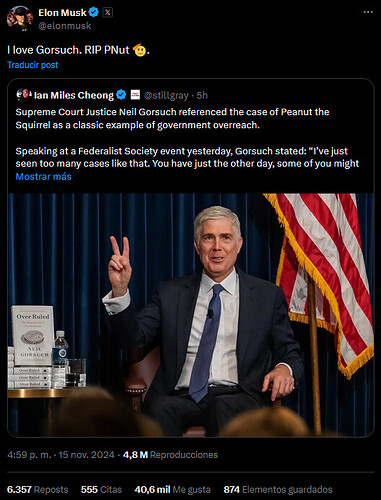The width and height of the screenshot is (381, 500).
Task: Click the blue verified badge beside Elon Musk
Action: pos(94,13)
